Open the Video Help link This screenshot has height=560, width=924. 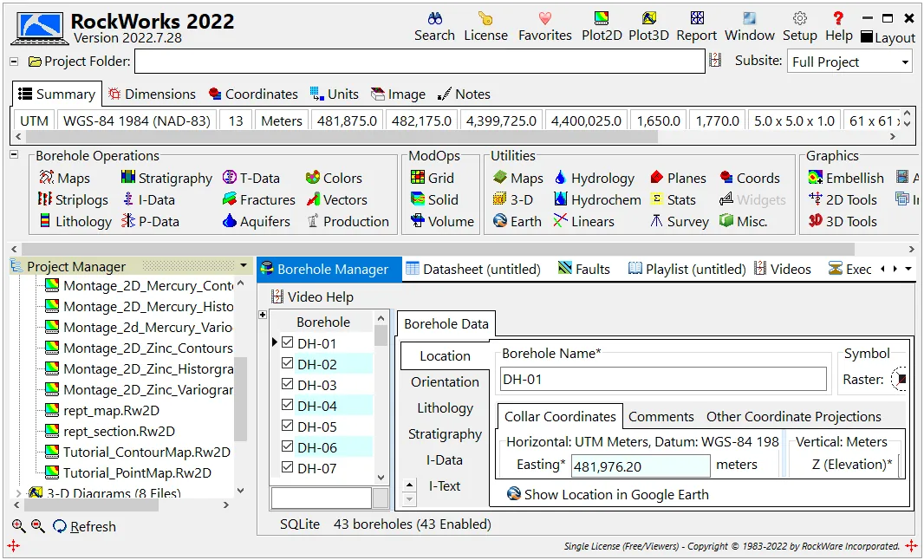click(x=312, y=297)
